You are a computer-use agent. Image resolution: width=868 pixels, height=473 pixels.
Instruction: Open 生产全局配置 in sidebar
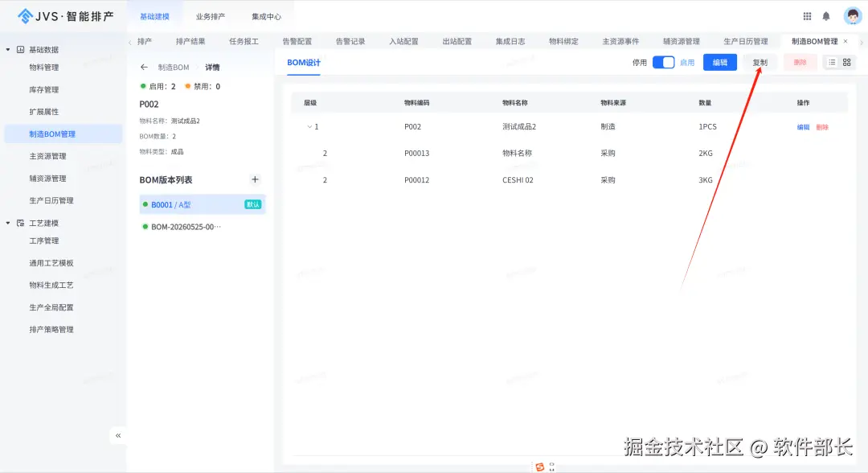[x=51, y=307]
